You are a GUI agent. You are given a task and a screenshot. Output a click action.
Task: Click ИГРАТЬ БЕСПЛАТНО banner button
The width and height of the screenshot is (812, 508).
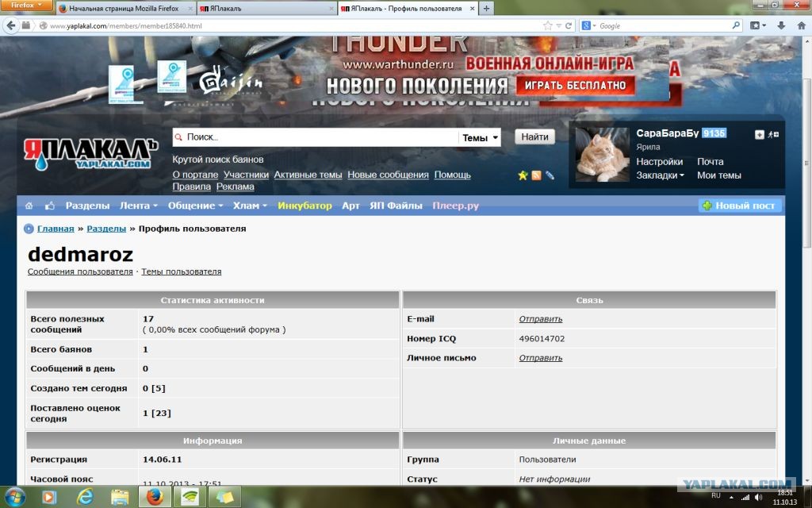[x=576, y=86]
